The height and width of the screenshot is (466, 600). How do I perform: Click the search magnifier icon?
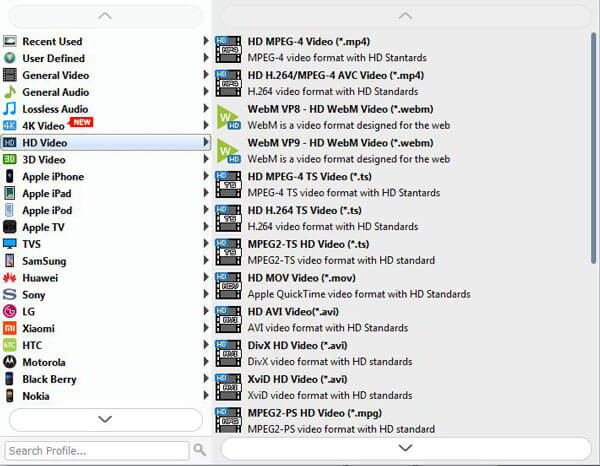click(199, 450)
